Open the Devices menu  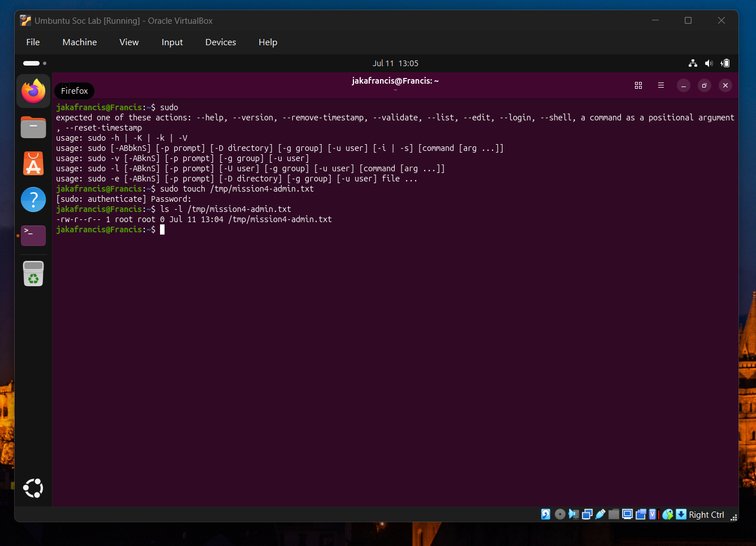pyautogui.click(x=221, y=42)
